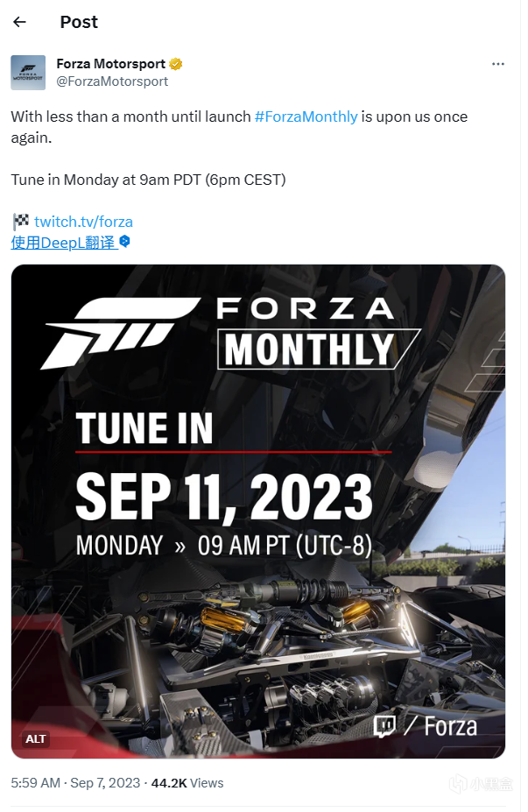Open the three-dot more options menu
Screen dimensions: 528x812
pyautogui.click(x=498, y=64)
